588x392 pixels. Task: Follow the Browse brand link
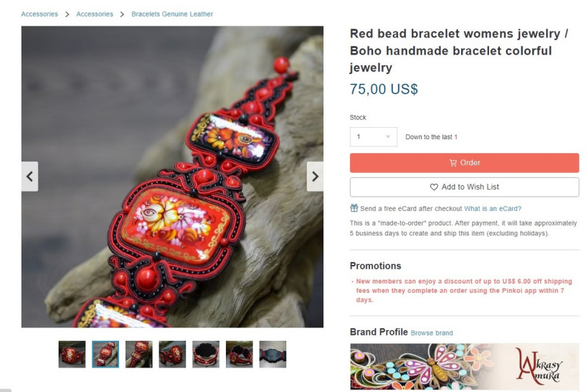click(432, 332)
